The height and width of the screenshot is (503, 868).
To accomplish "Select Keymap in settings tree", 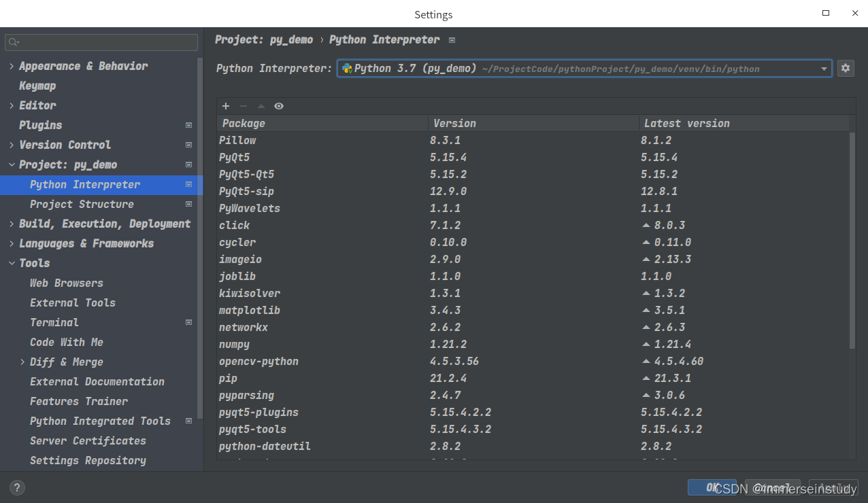I will pyautogui.click(x=37, y=86).
